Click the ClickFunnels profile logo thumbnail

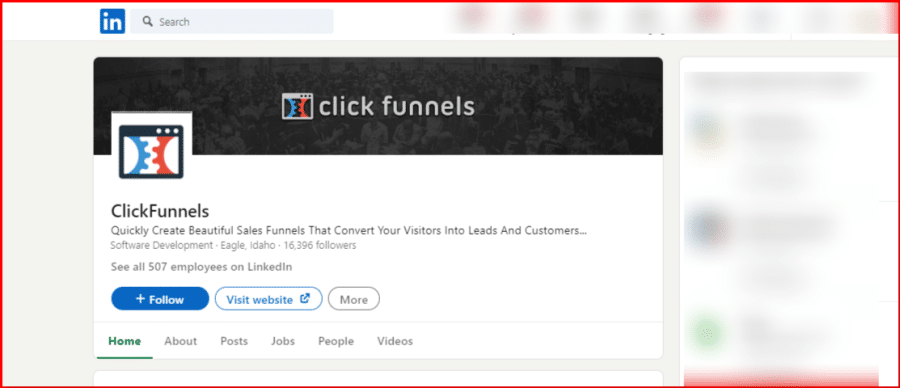152,152
